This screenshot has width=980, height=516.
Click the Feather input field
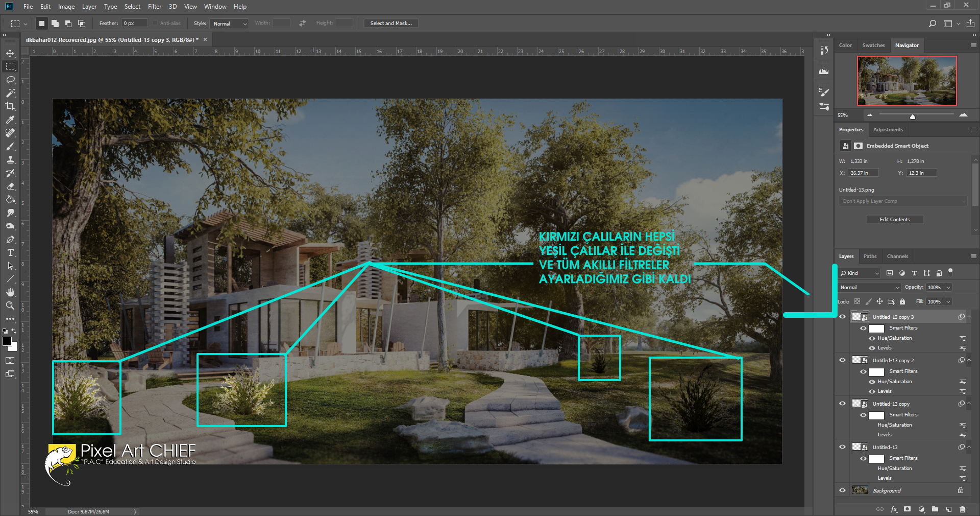pyautogui.click(x=134, y=24)
